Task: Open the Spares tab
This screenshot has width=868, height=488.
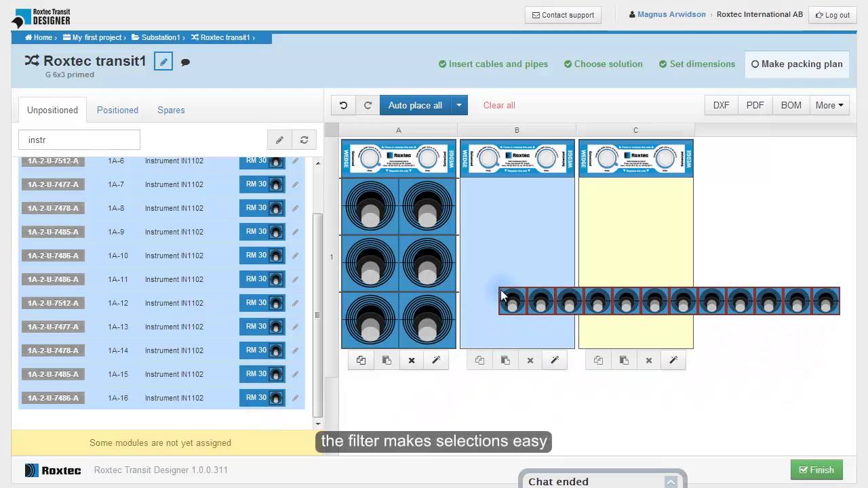Action: point(171,110)
